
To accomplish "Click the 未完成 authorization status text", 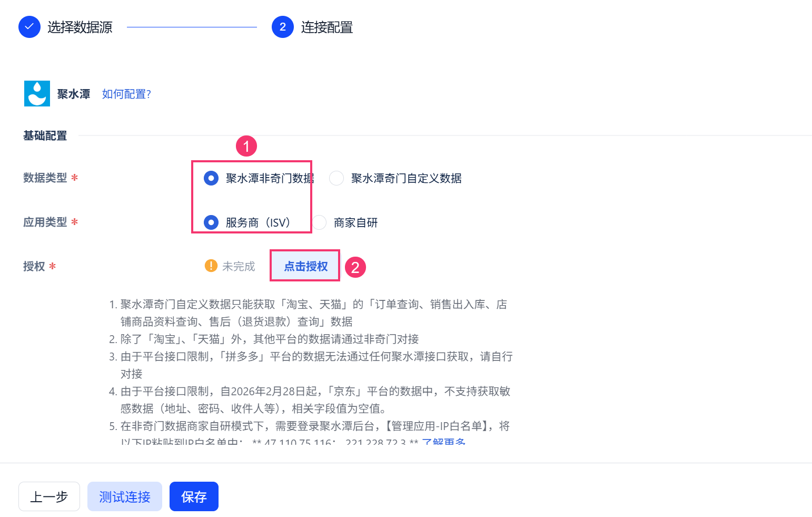I will 239,266.
